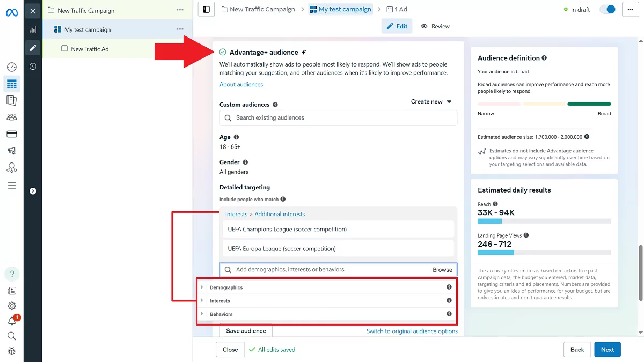
Task: Click the Review History clock icon
Action: (33, 67)
